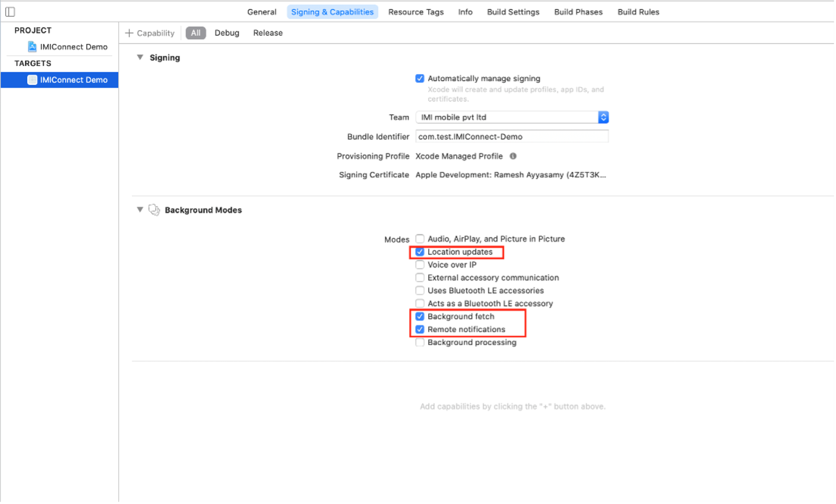
Task: Select IMIConnect Demo under TARGETS
Action: click(59, 80)
